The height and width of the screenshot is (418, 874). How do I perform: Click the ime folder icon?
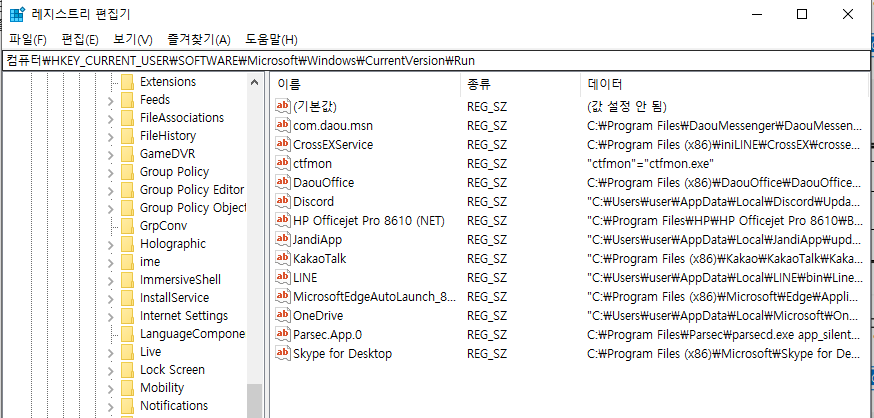(x=128, y=262)
